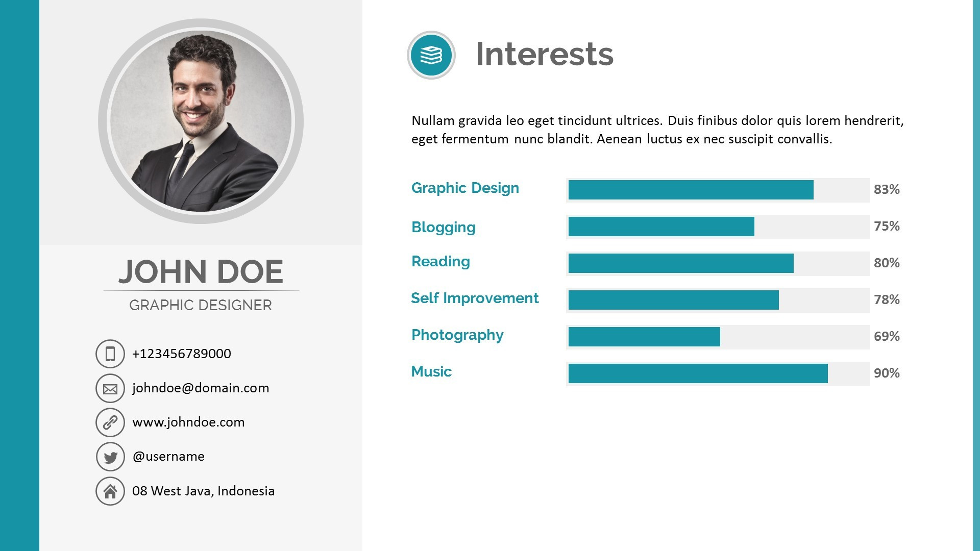The width and height of the screenshot is (980, 551).
Task: Click the email envelope icon
Action: click(110, 388)
